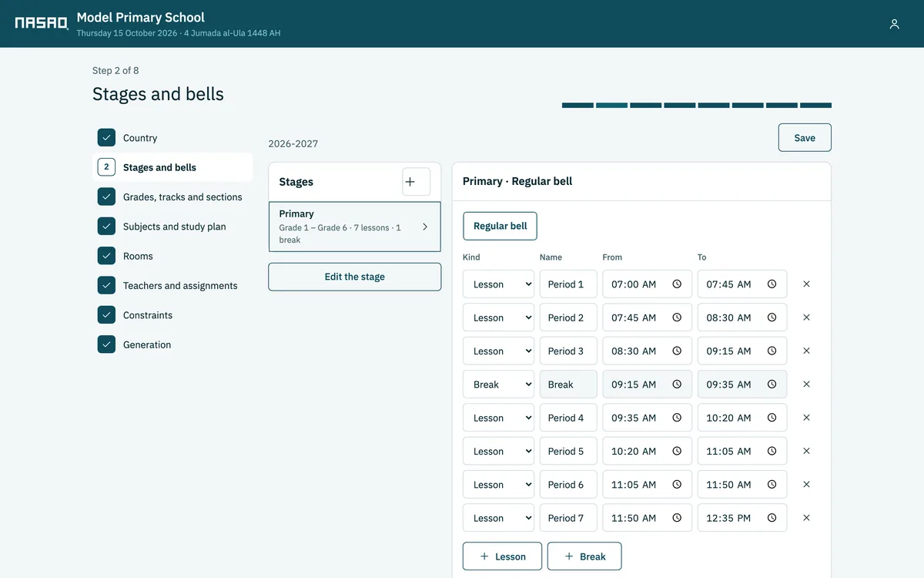Viewport: 924px width, 578px height.
Task: Remove the Period 4 row
Action: click(x=806, y=418)
